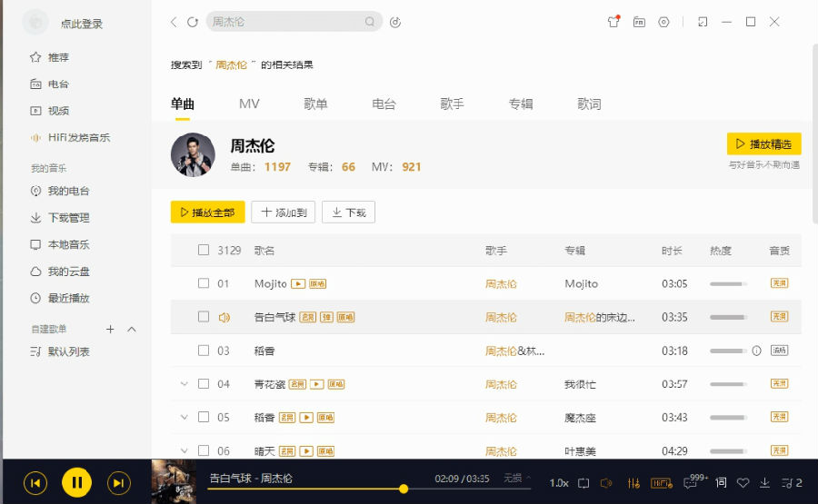Image resolution: width=818 pixels, height=504 pixels.
Task: Switch to the MV tab
Action: coord(249,104)
